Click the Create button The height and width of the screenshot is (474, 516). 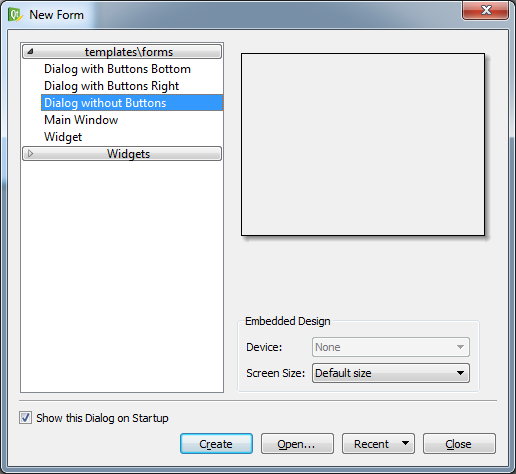216,444
